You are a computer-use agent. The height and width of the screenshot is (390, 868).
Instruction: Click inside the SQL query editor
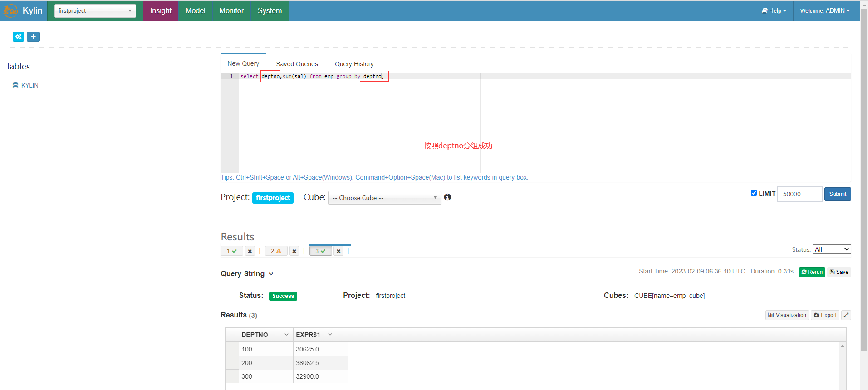click(544, 122)
